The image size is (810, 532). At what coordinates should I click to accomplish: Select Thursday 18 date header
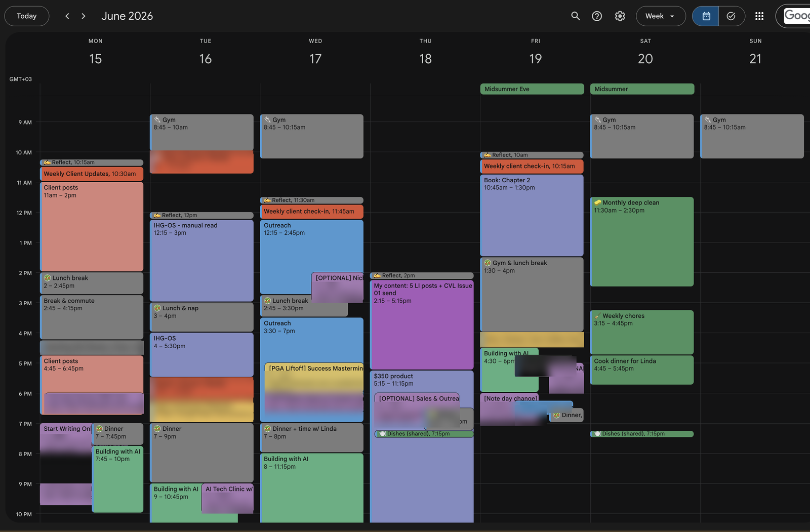425,59
